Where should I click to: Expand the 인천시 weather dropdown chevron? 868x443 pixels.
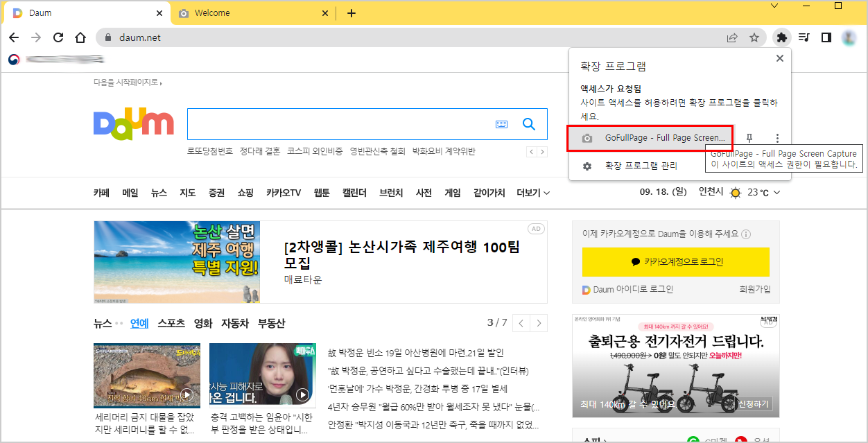pyautogui.click(x=776, y=193)
